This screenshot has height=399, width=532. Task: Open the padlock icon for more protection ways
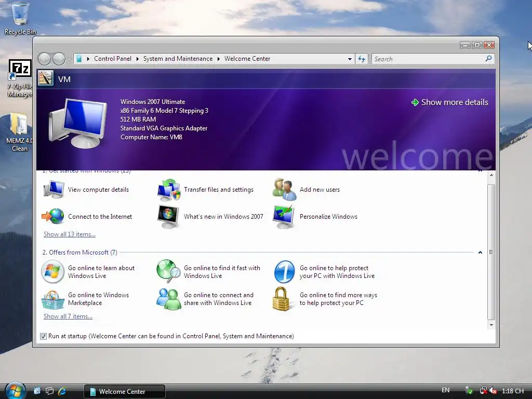(281, 299)
